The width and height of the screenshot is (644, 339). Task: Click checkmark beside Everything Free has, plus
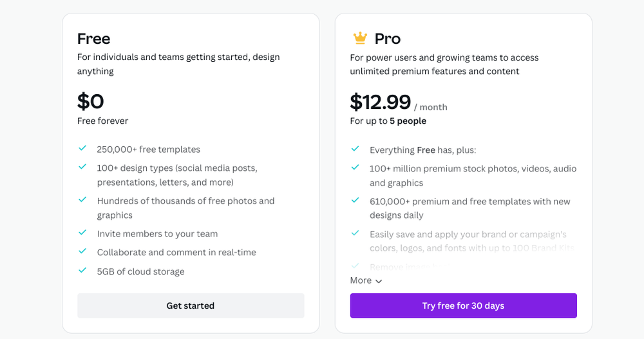point(355,149)
